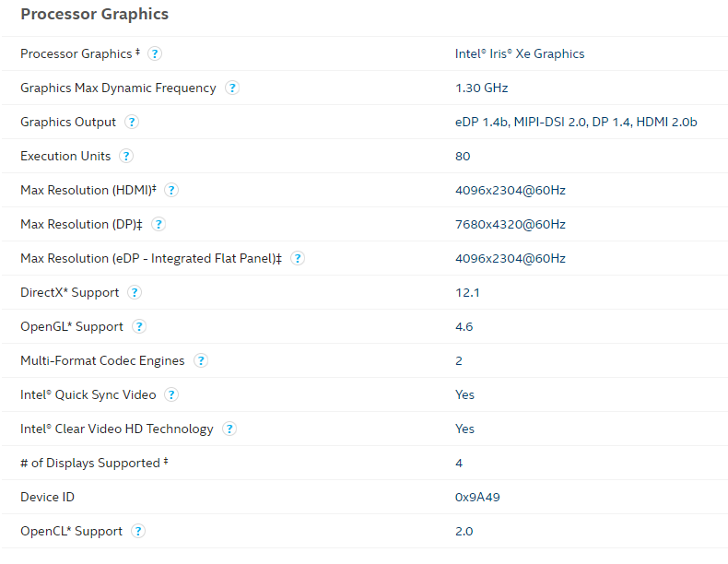
Task: Click the 1.30 GHz frequency value
Action: pos(481,88)
